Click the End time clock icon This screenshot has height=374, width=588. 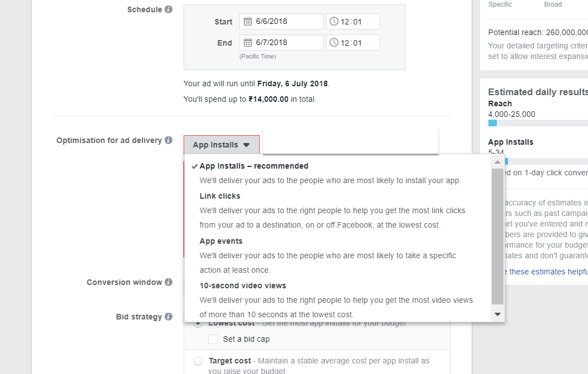coord(334,43)
